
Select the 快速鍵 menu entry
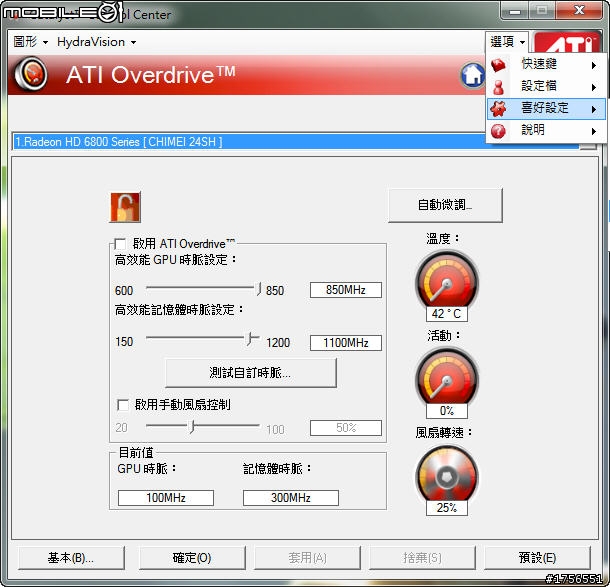546,65
